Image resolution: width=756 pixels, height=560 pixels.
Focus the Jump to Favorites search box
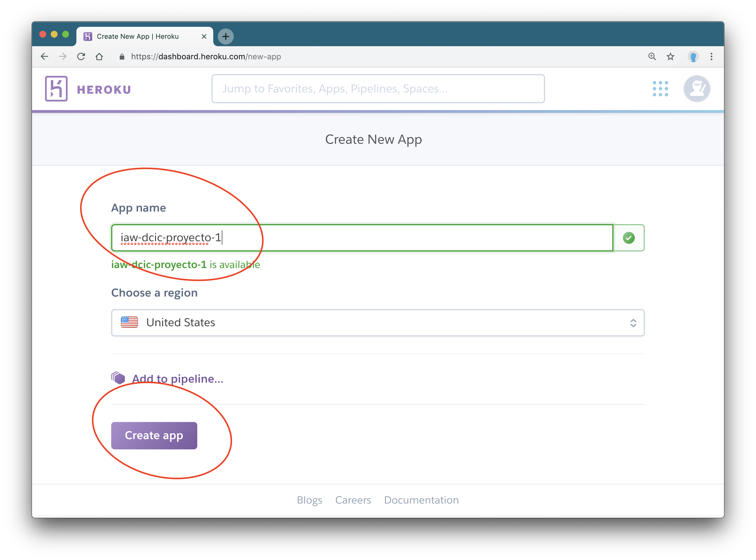[x=378, y=88]
